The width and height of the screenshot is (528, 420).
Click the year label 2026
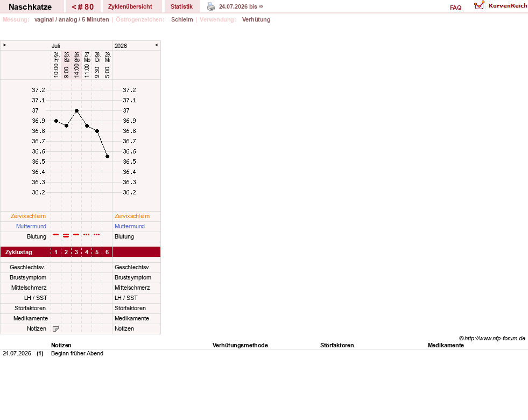121,46
